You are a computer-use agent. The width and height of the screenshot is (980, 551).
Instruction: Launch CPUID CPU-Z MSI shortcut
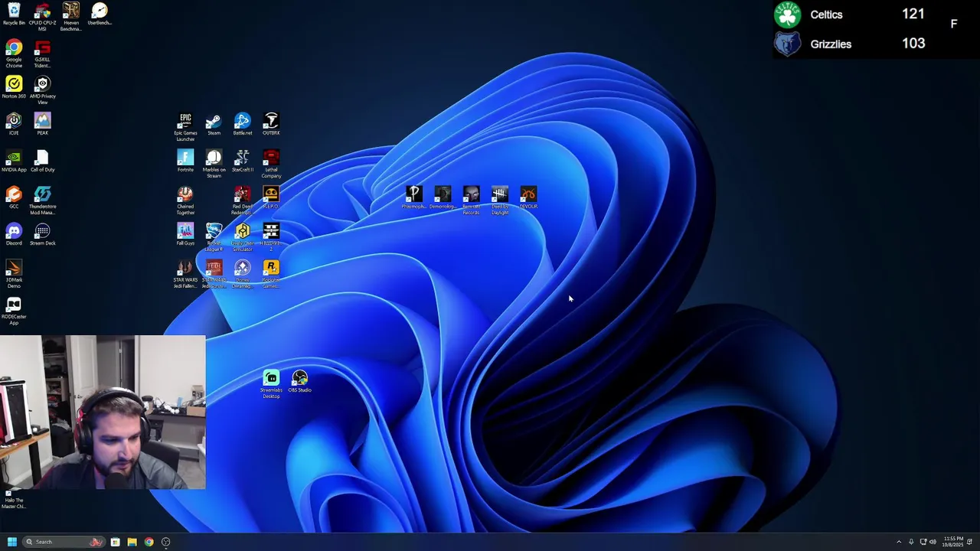point(42,16)
